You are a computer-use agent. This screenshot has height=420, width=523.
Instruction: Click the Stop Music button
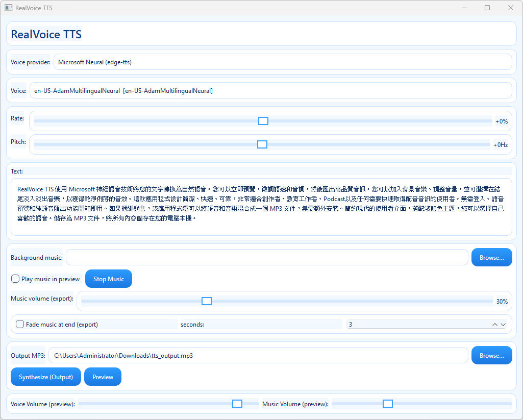pyautogui.click(x=108, y=279)
